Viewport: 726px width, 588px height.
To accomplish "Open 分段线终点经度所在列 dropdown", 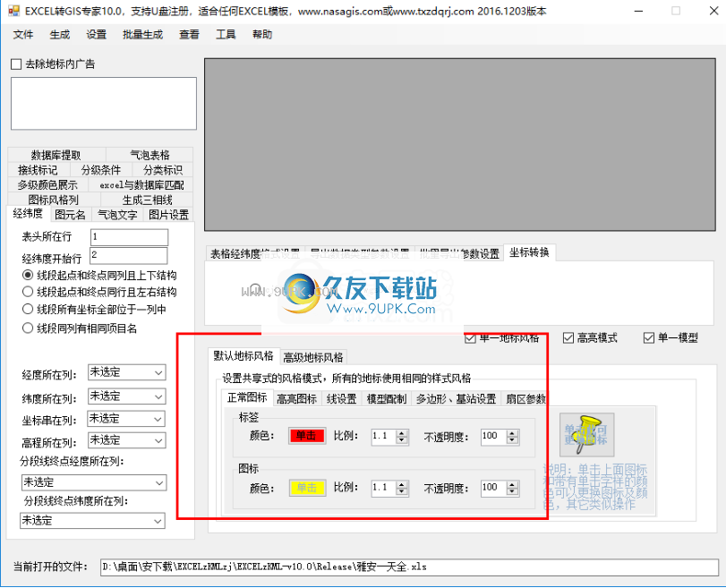I will (x=93, y=482).
